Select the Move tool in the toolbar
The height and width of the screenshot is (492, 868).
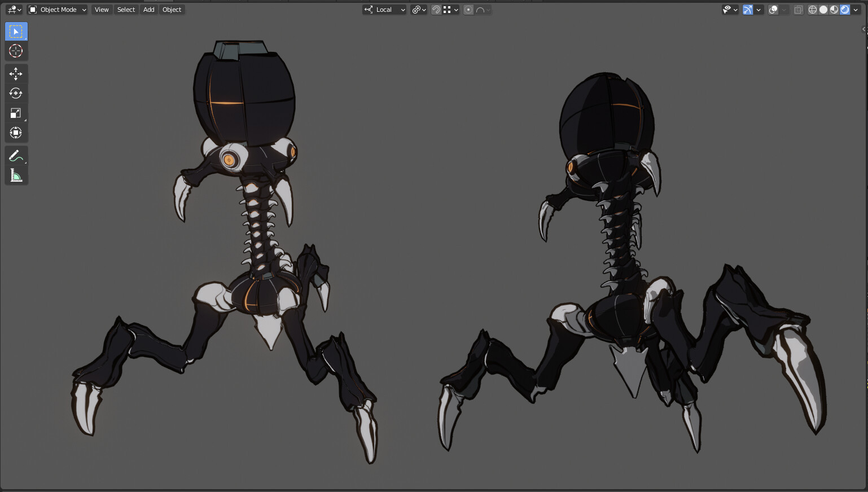(x=16, y=74)
